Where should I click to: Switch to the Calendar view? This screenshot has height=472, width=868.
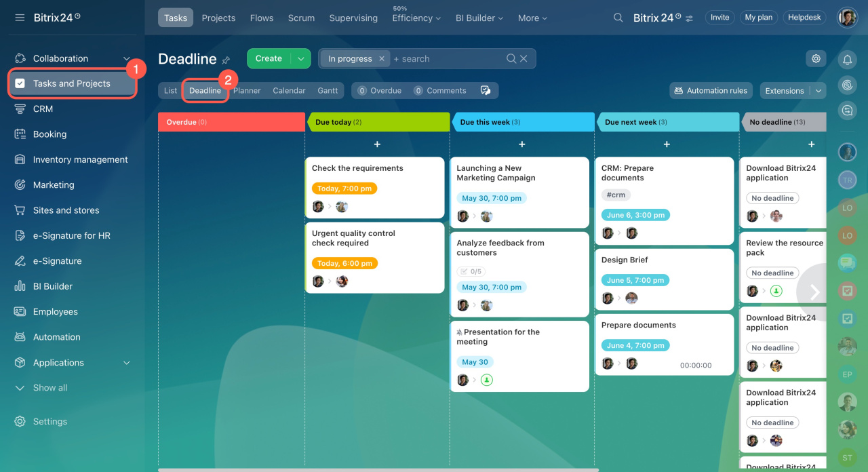(289, 91)
